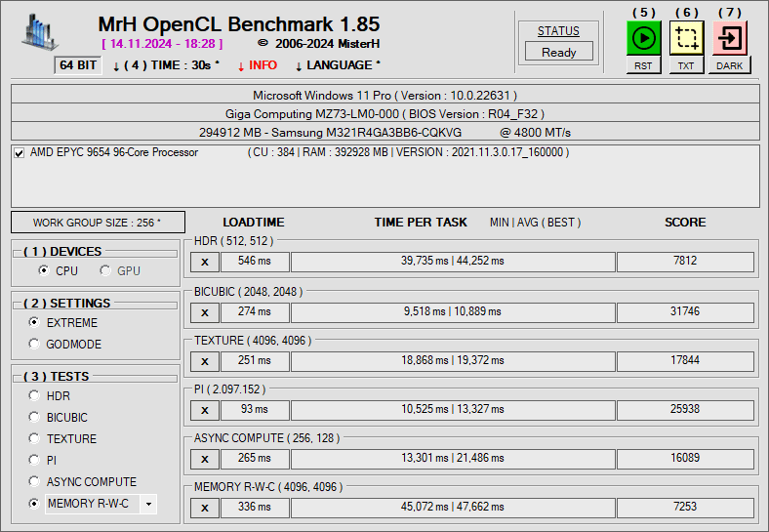Image resolution: width=769 pixels, height=532 pixels.
Task: Click the Samsung memory 4800 MT/s row
Action: click(385, 132)
